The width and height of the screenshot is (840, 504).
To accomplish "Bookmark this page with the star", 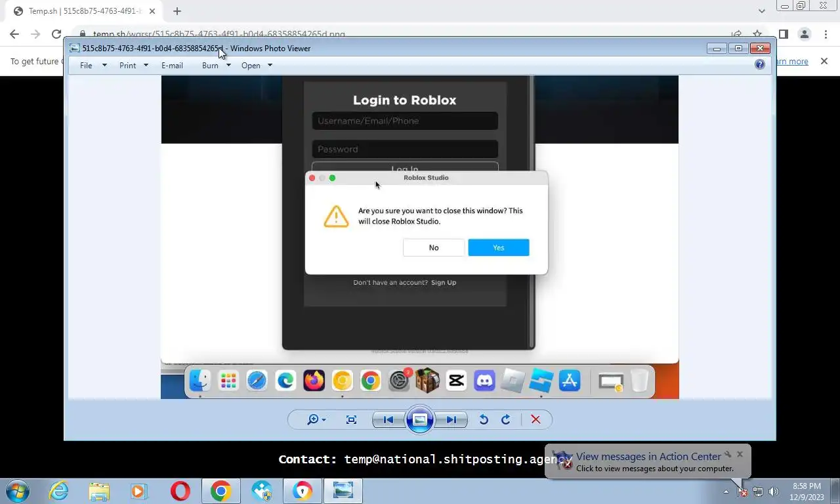I will [x=757, y=34].
